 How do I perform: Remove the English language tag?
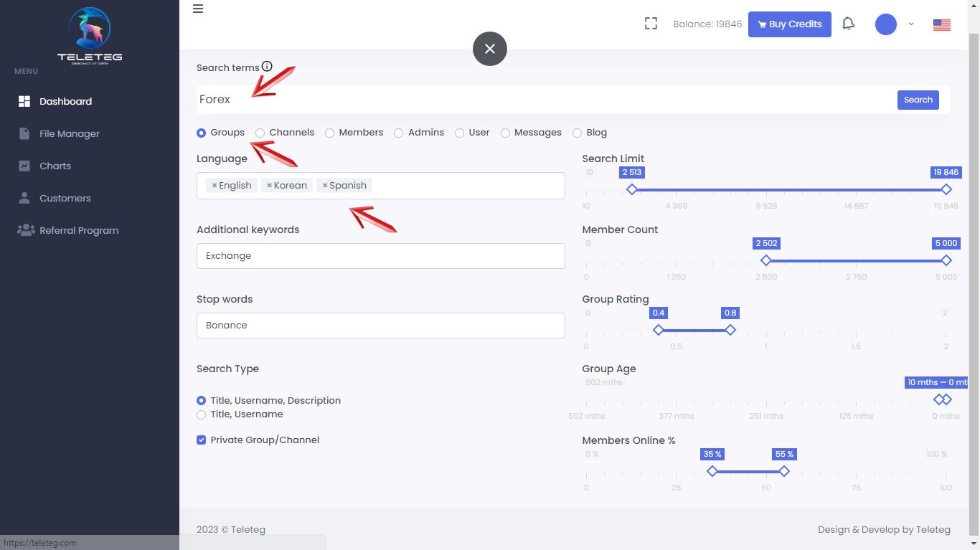[214, 186]
